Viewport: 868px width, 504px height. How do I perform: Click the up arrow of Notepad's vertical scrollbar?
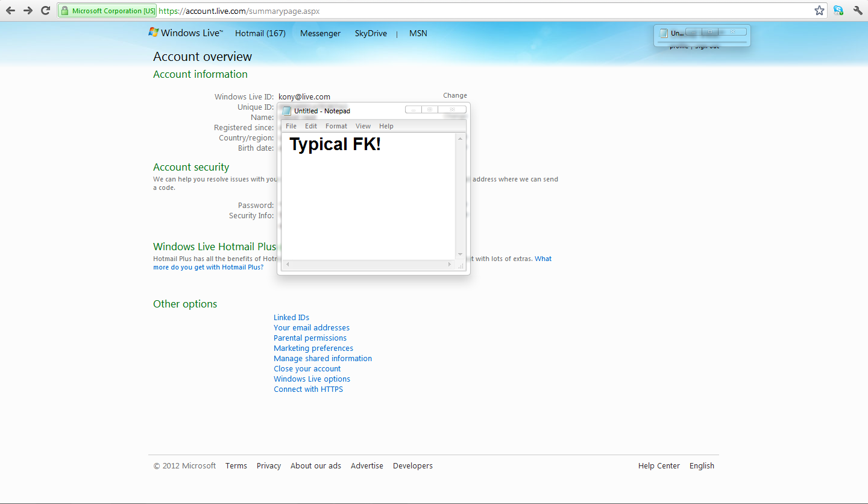coord(461,139)
